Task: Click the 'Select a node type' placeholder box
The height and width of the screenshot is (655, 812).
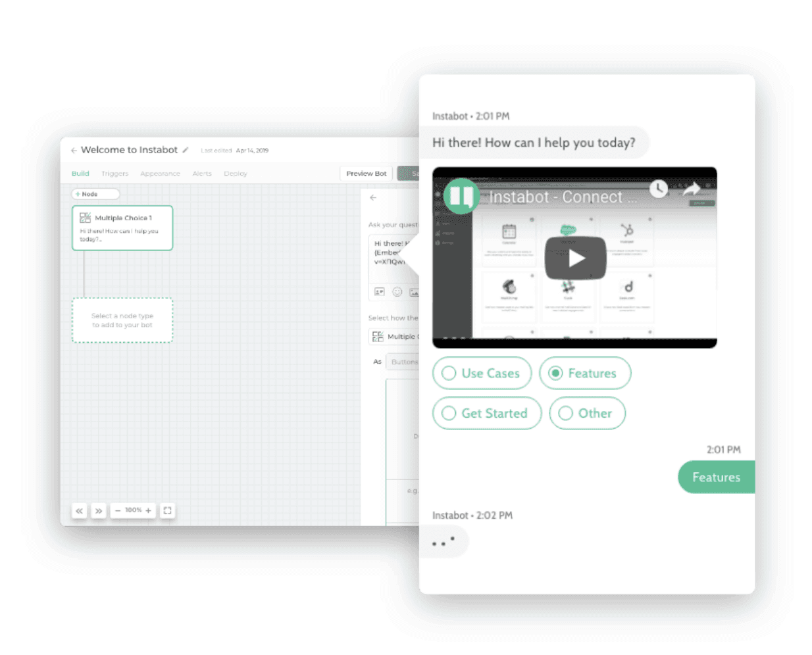Action: pos(122,320)
